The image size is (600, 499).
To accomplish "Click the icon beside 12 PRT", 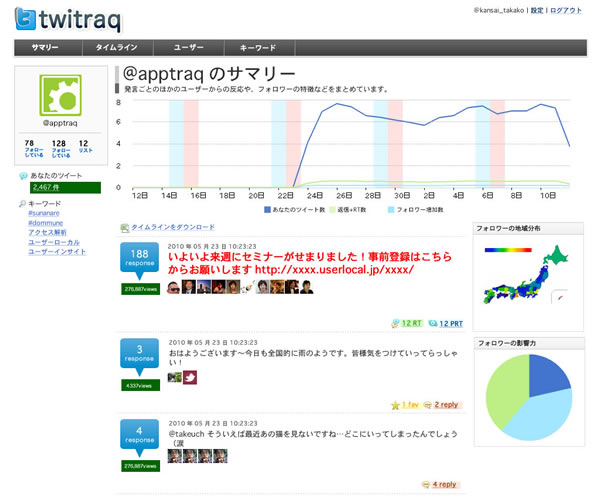I will click(433, 323).
